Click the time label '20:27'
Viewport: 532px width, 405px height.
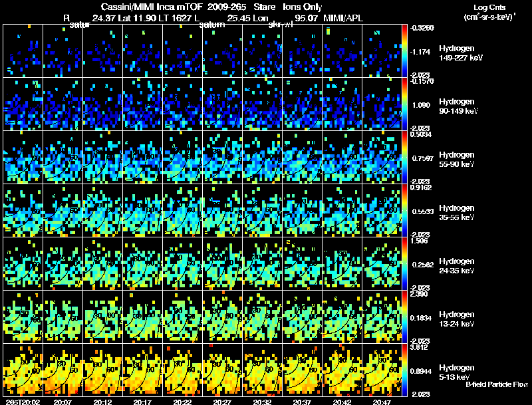pyautogui.click(x=223, y=402)
